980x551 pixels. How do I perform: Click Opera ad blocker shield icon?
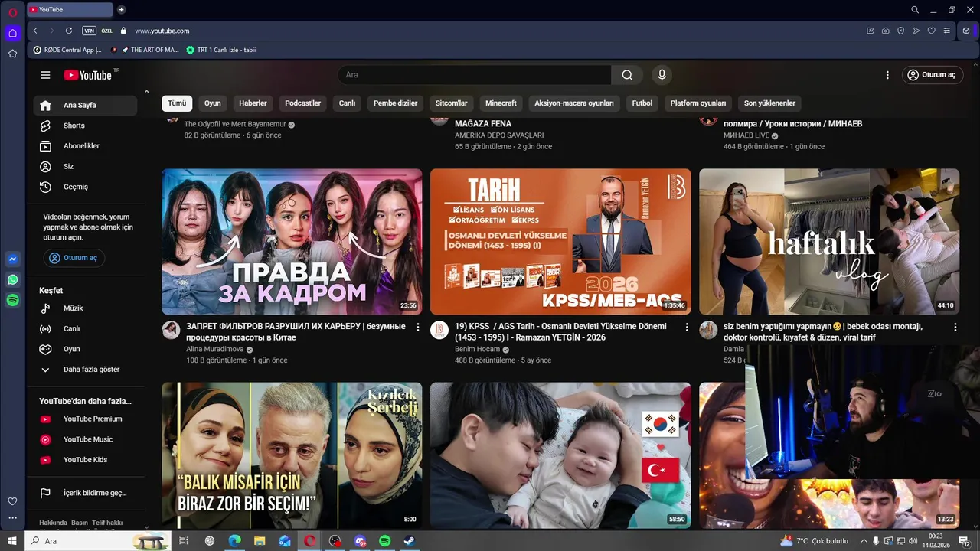[x=900, y=31]
